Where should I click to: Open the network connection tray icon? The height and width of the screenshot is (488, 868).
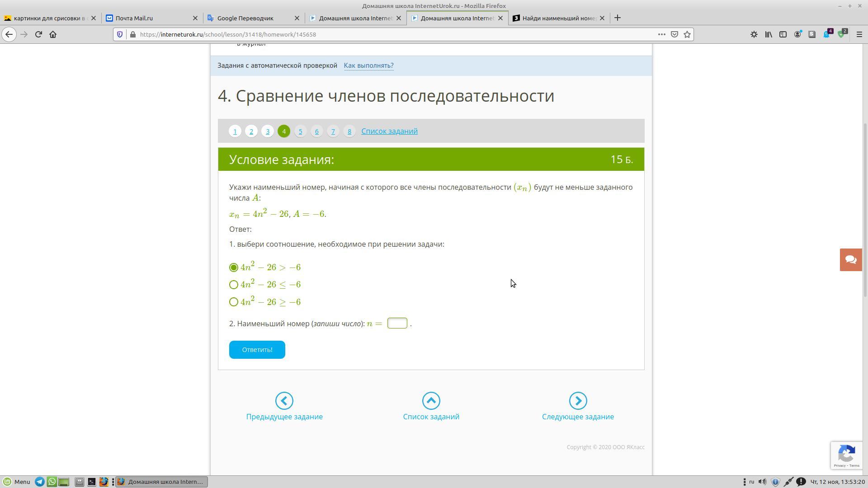click(x=788, y=482)
